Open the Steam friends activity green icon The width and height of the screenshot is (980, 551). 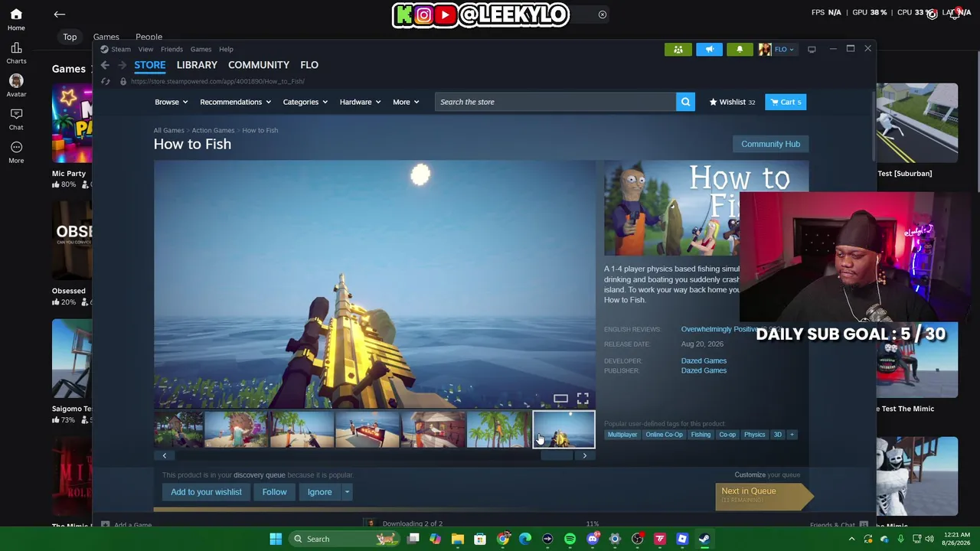pyautogui.click(x=678, y=50)
